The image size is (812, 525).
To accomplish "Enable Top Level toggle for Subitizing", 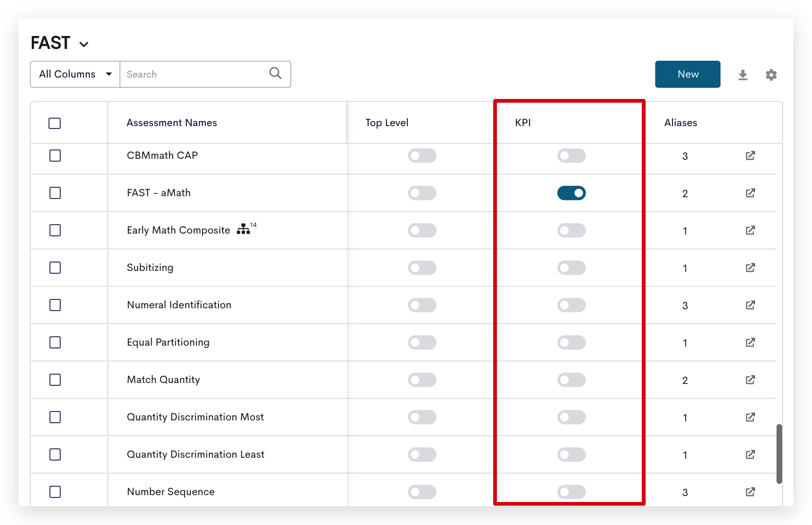I will (x=422, y=268).
